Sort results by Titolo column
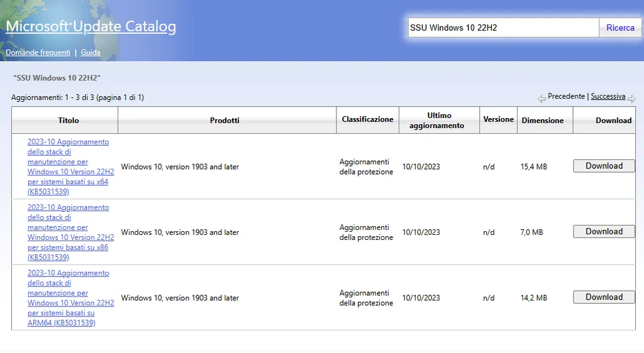The width and height of the screenshot is (644, 353). [x=68, y=121]
